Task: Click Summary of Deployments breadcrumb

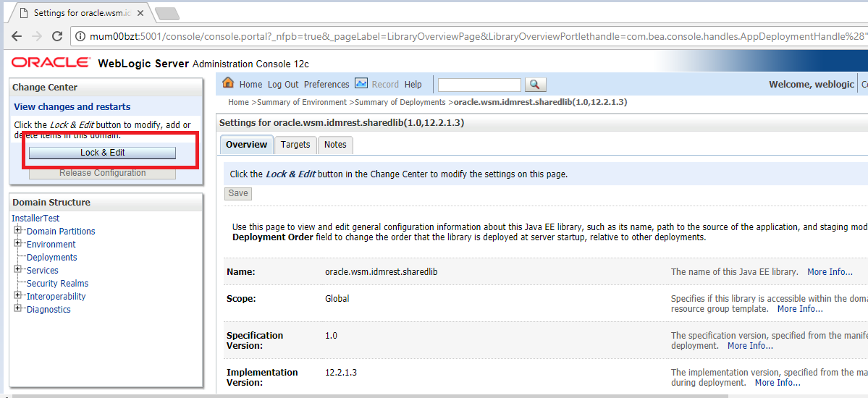Action: click(x=400, y=103)
